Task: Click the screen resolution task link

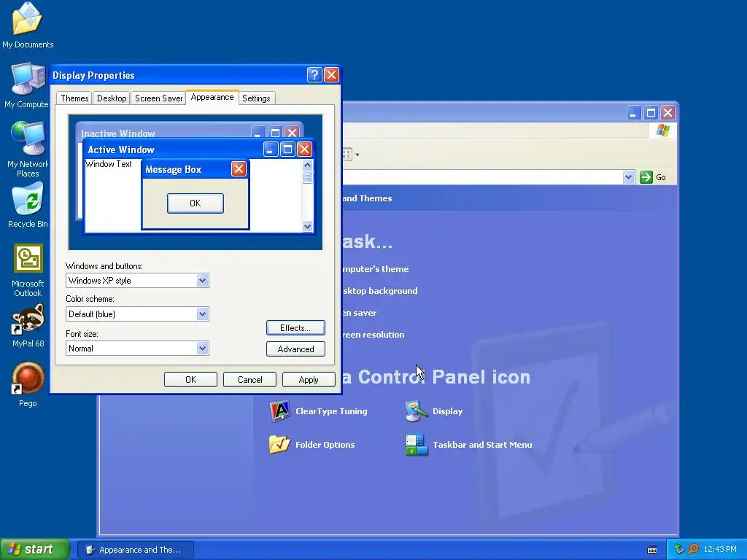Action: click(x=373, y=335)
